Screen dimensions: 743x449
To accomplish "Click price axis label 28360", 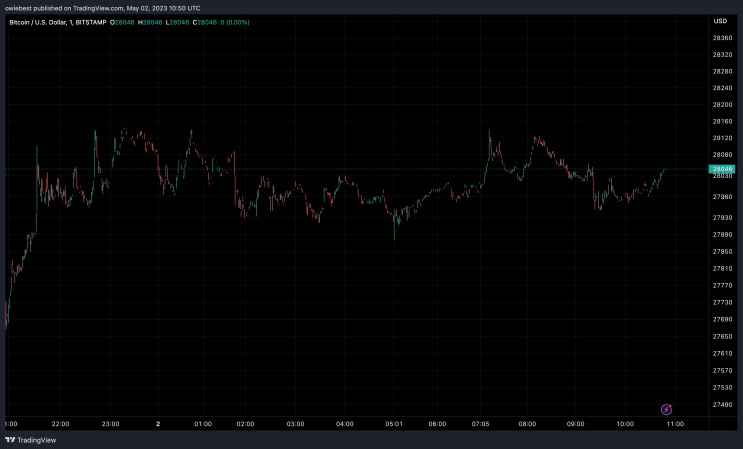I will point(722,38).
